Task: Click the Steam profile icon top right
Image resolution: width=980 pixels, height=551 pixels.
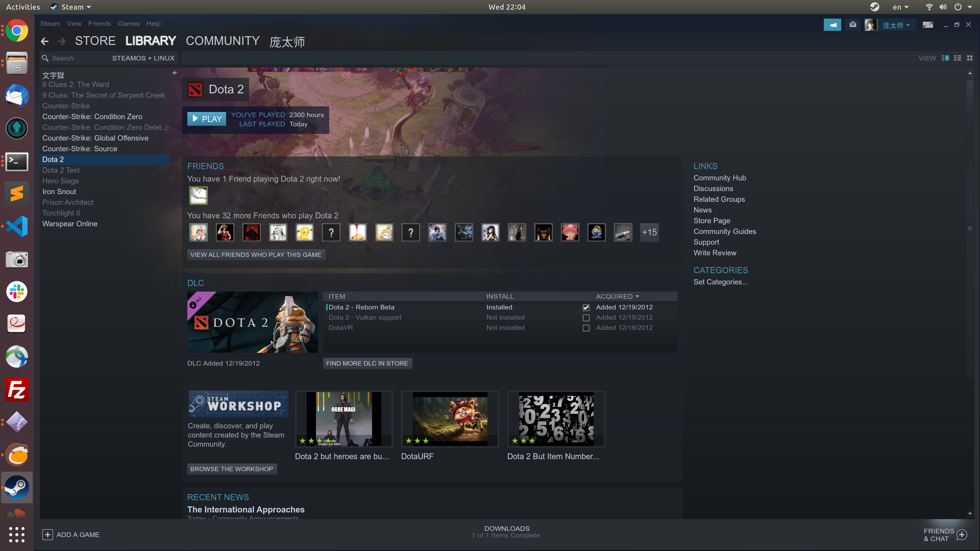Action: (870, 26)
